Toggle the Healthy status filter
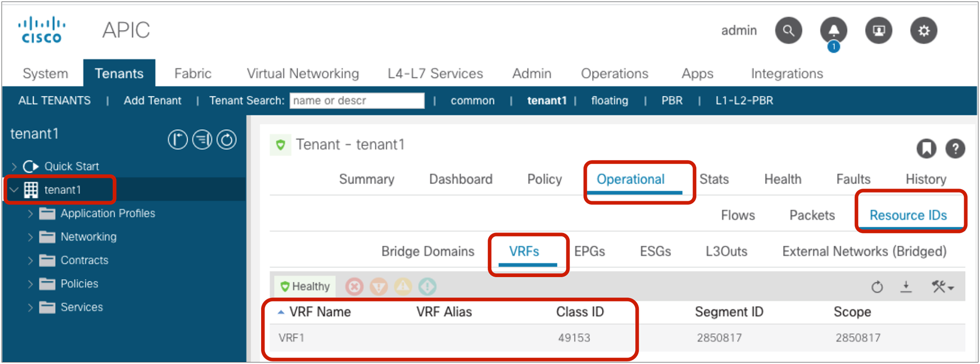 (x=305, y=287)
